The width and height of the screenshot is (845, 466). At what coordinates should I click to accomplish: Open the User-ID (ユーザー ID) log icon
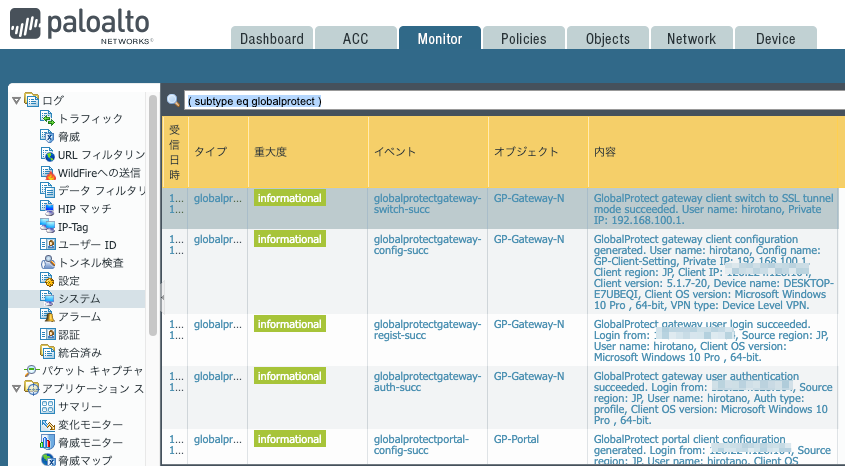(47, 245)
